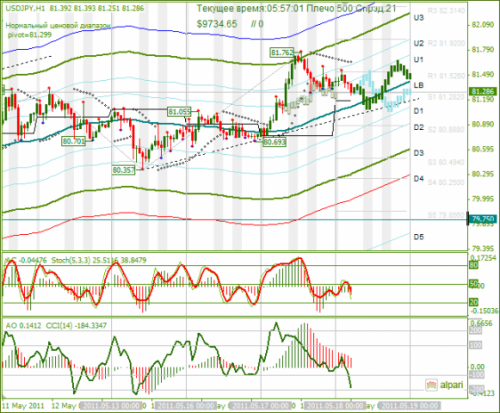This screenshot has width=500, height=413.
Task: Click the LB band label
Action: (419, 85)
